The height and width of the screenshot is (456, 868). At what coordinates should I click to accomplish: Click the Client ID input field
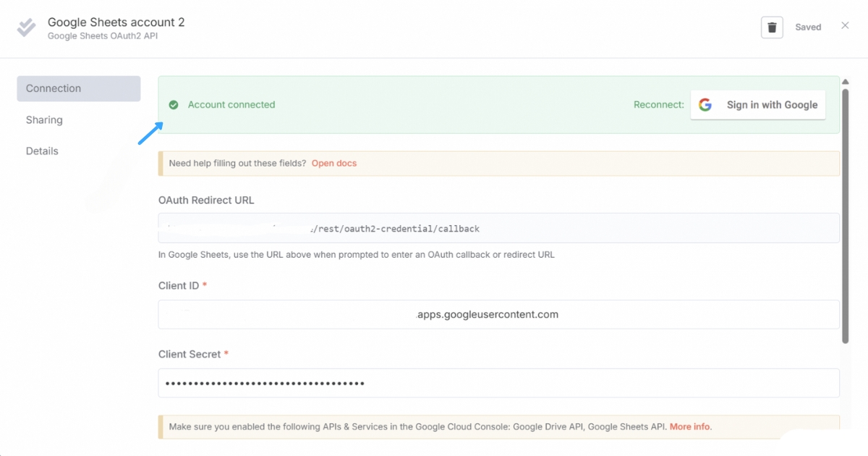[x=499, y=314]
